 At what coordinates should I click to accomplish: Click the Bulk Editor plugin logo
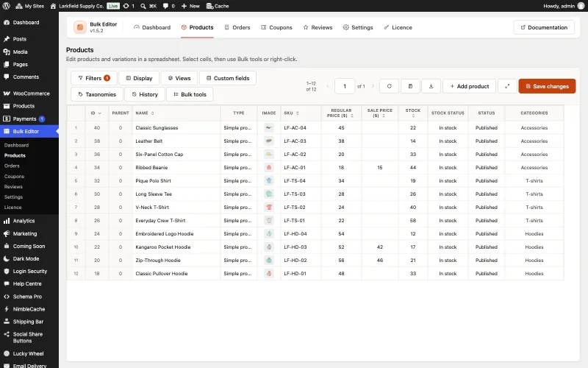point(80,27)
